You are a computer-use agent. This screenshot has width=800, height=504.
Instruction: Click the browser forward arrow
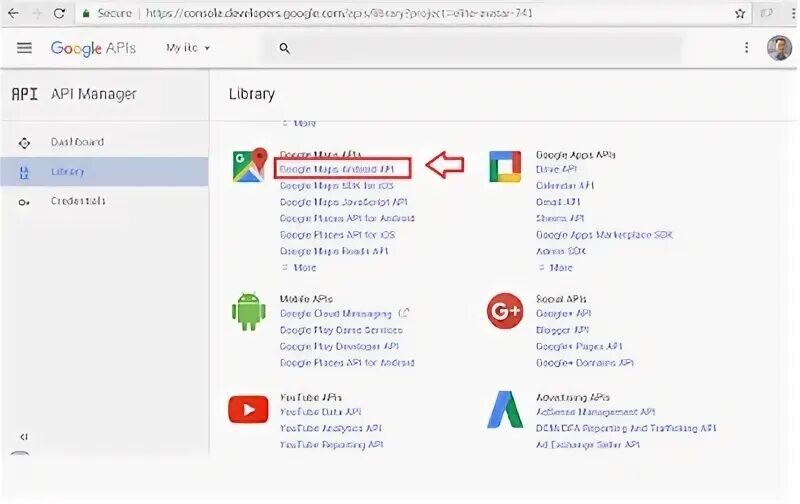click(37, 13)
